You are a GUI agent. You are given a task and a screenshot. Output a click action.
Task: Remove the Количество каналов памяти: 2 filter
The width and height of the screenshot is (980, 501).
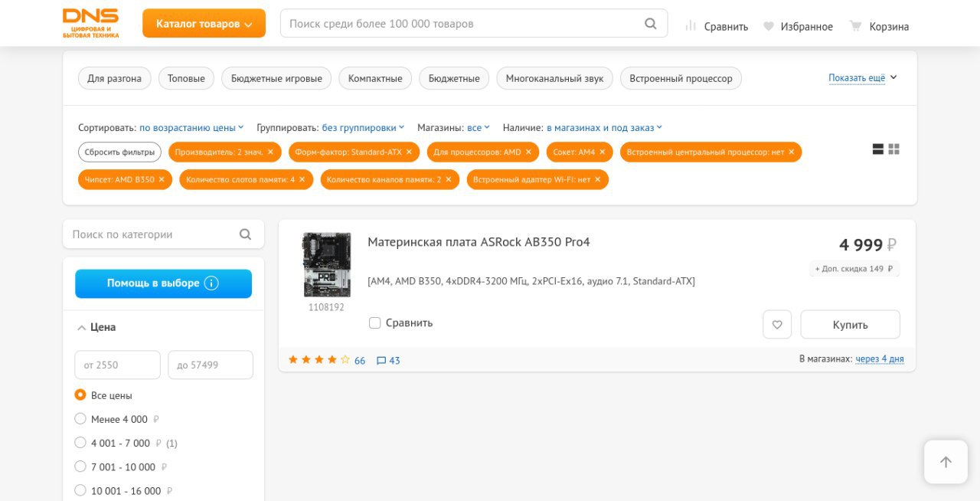point(448,179)
